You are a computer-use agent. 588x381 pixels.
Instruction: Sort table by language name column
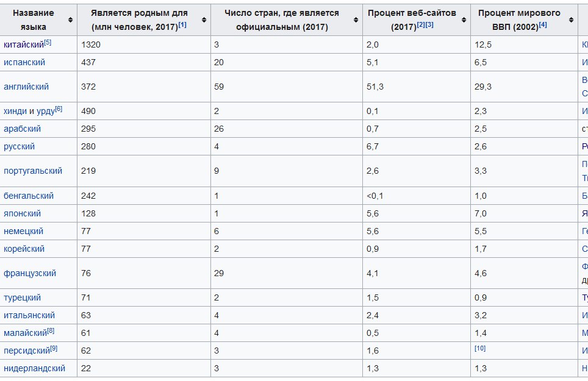(x=71, y=20)
